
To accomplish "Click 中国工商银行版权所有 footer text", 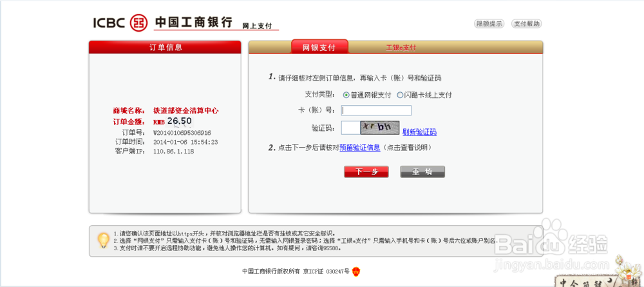I will [x=271, y=272].
